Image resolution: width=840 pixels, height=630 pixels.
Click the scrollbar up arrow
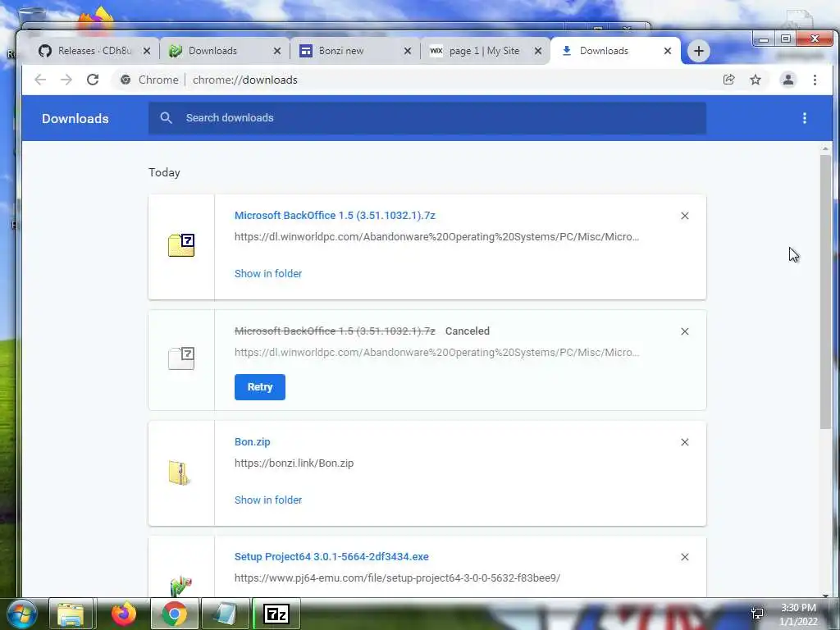pos(825,148)
